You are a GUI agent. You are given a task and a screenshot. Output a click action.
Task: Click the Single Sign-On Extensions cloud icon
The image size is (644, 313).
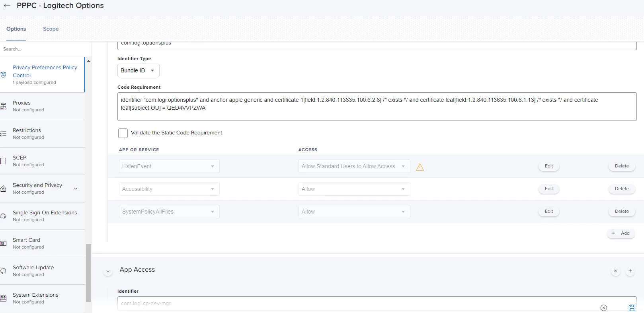(x=3, y=216)
